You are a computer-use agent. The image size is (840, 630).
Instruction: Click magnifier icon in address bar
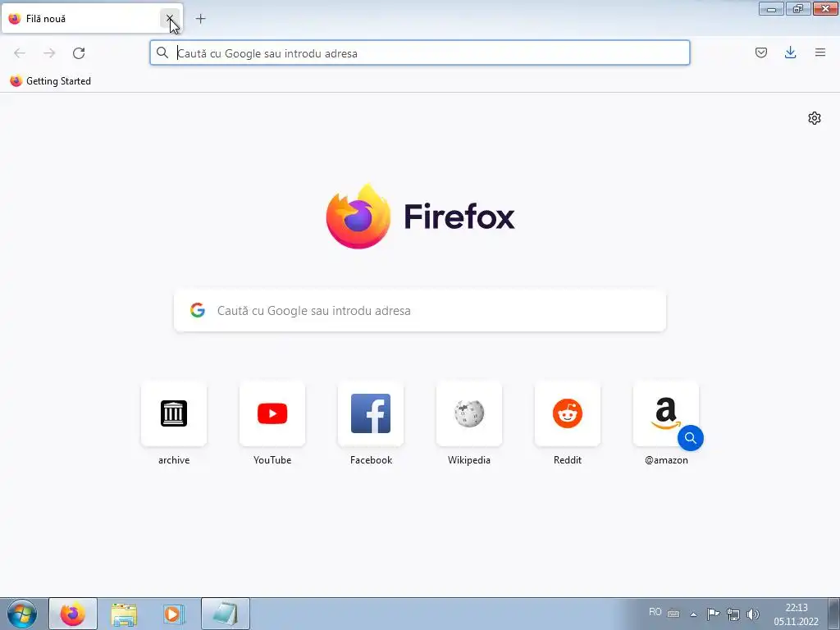point(162,52)
